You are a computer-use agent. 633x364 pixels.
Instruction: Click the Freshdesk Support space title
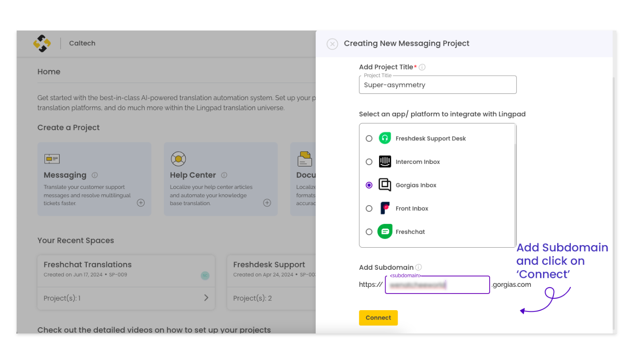click(269, 265)
